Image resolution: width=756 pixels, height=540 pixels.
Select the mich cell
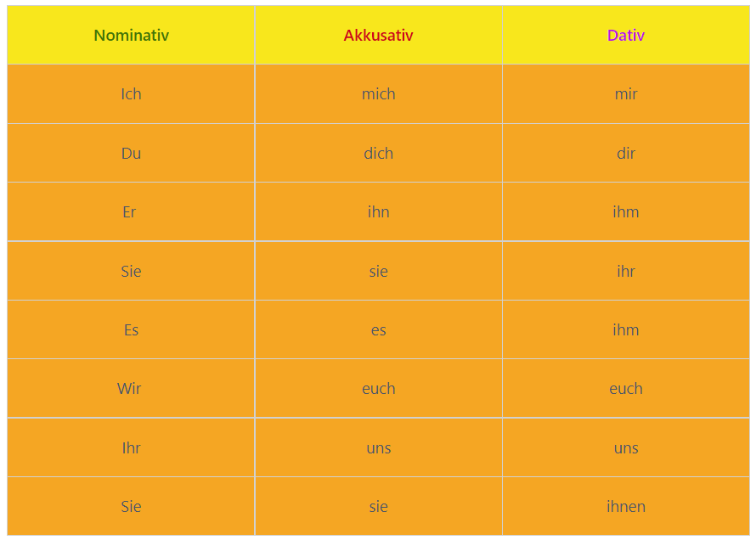379,94
